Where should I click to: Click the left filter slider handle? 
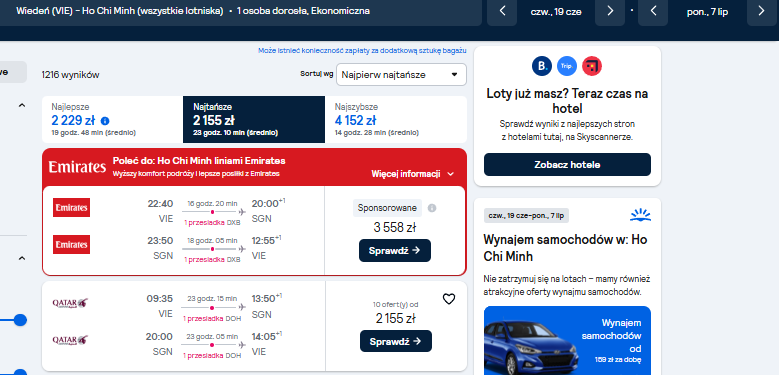point(20,320)
